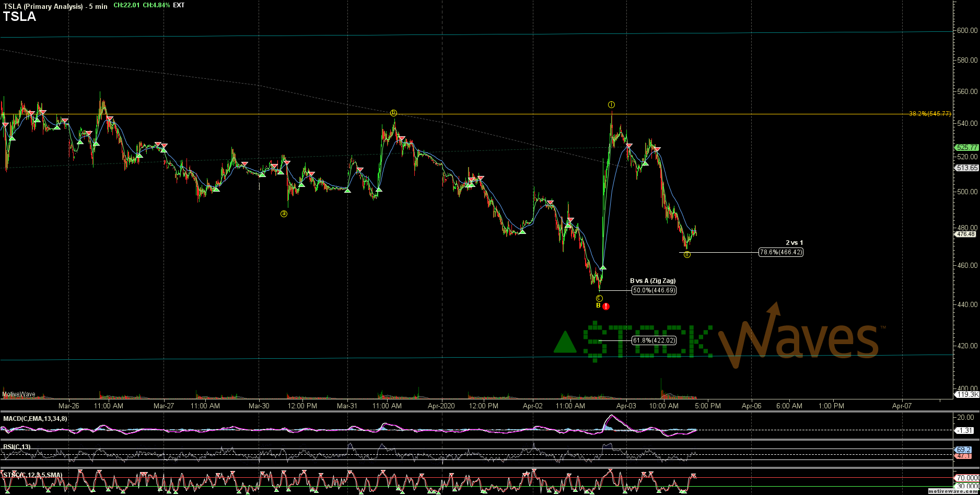This screenshot has height=495, width=980.
Task: Click the 560.00 price axis label
Action: (x=967, y=91)
